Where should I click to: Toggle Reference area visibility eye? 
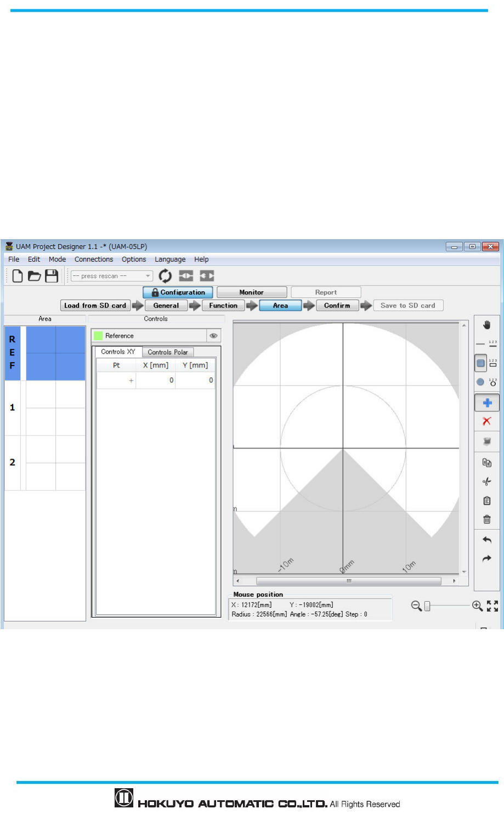pos(213,336)
